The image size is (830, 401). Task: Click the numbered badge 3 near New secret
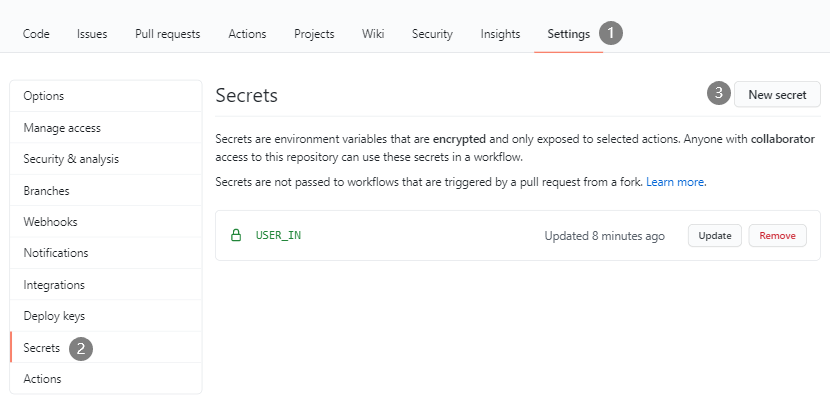pyautogui.click(x=719, y=93)
